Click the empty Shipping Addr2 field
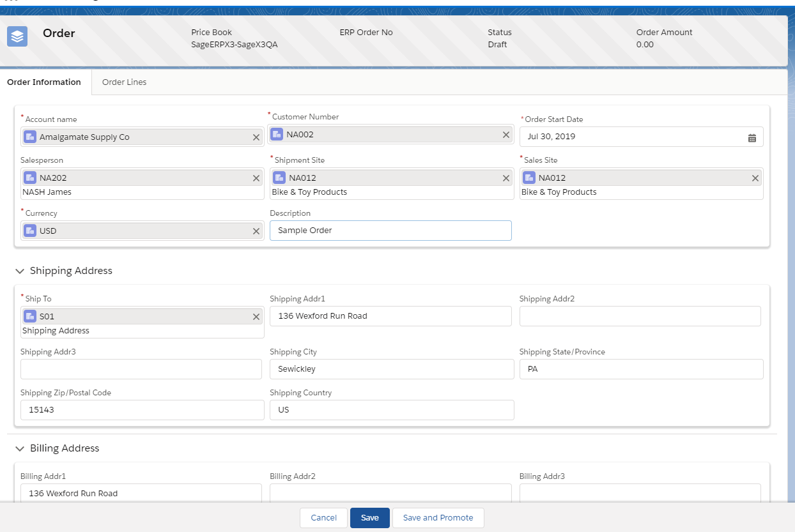Image resolution: width=795 pixels, height=532 pixels. pyautogui.click(x=640, y=316)
